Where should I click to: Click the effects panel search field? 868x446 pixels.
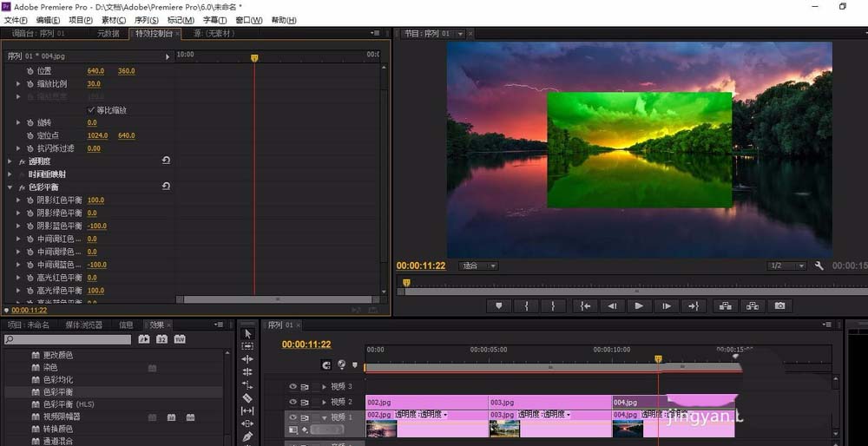point(68,339)
